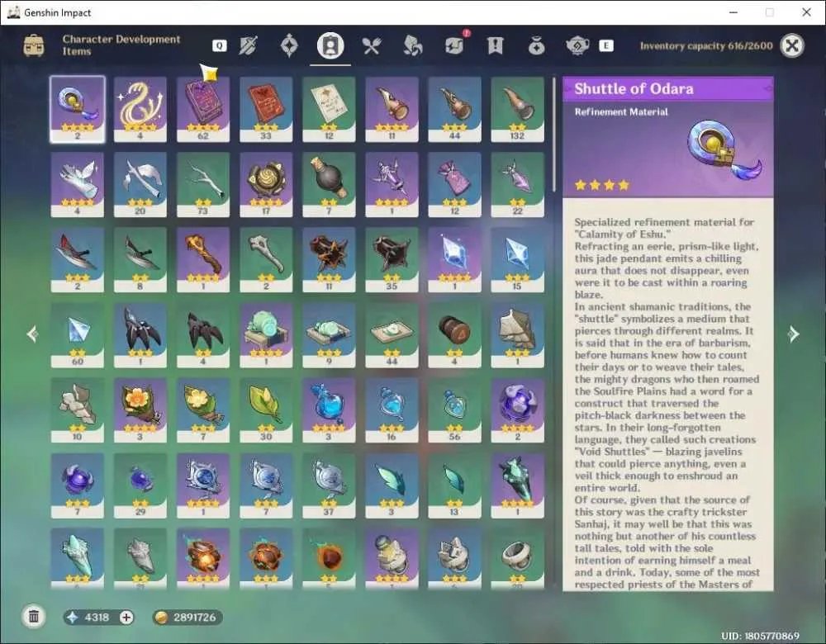
Task: Choose the white branch item with count 73
Action: [203, 185]
